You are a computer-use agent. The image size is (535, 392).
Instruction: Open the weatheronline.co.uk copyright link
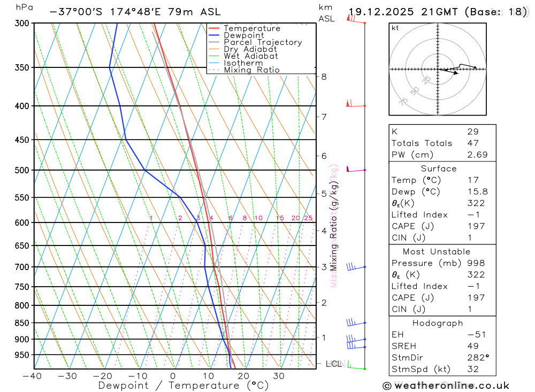tap(446, 386)
